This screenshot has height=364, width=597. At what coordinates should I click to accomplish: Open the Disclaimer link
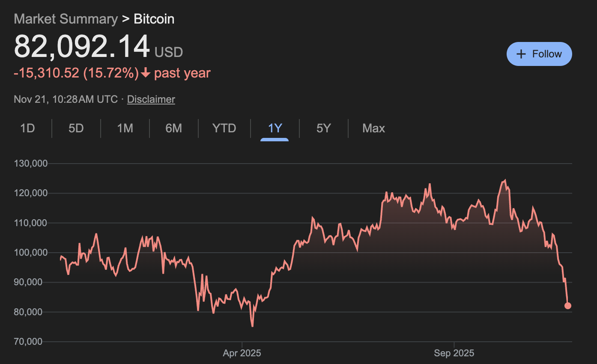tap(151, 99)
